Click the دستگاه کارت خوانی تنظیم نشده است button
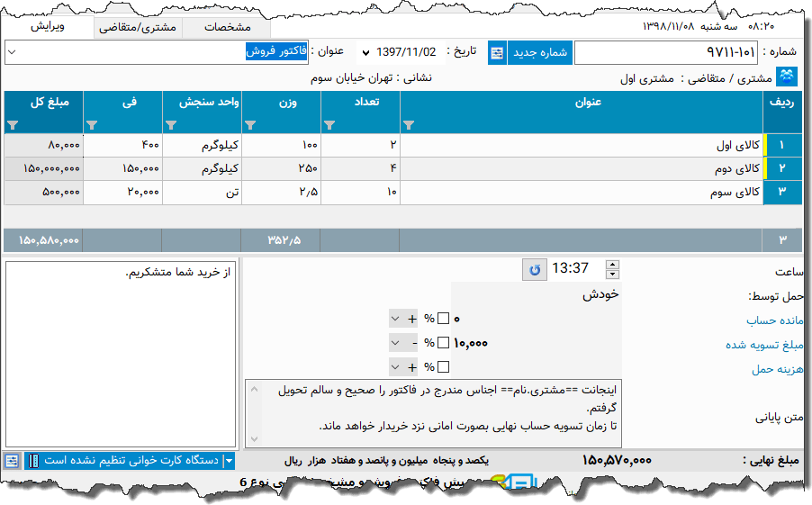The width and height of the screenshot is (812, 505). click(x=131, y=460)
